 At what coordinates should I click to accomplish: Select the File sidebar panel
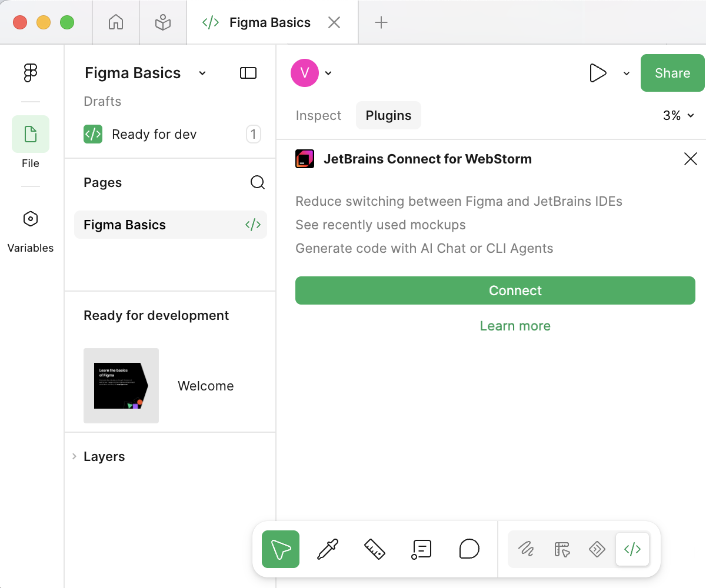pos(31,142)
